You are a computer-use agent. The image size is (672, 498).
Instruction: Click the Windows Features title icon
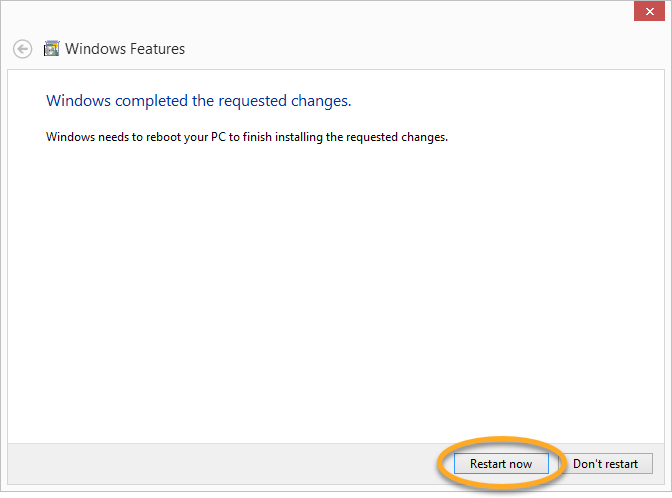49,49
